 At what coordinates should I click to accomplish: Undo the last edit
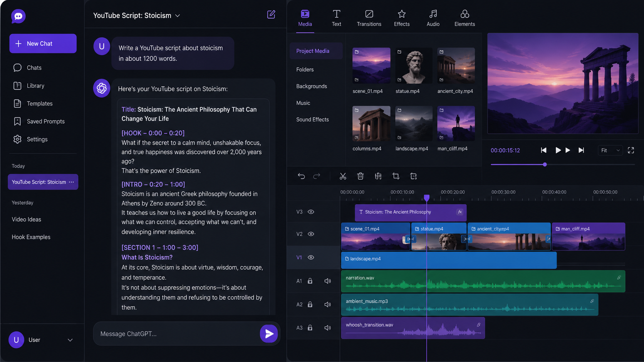pos(301,176)
